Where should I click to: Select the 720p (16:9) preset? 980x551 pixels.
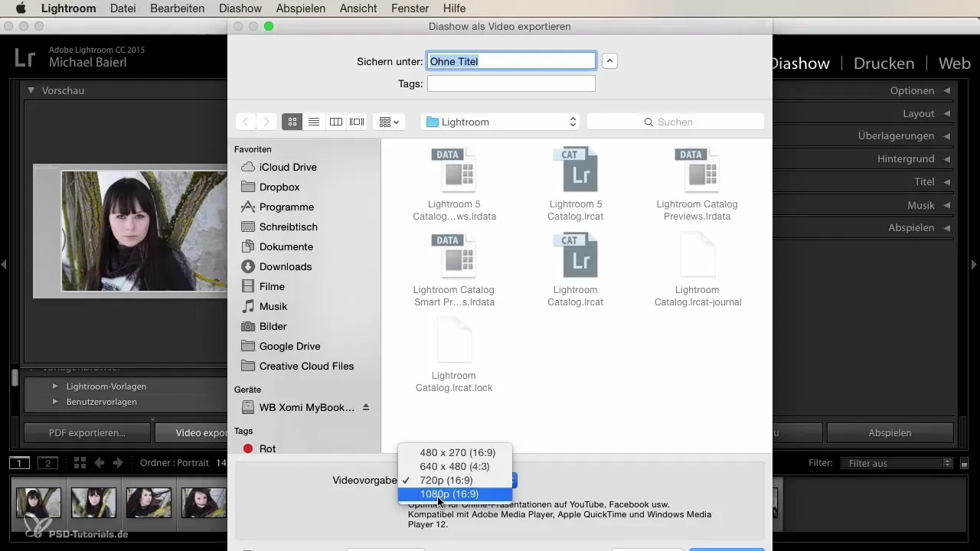pyautogui.click(x=455, y=480)
